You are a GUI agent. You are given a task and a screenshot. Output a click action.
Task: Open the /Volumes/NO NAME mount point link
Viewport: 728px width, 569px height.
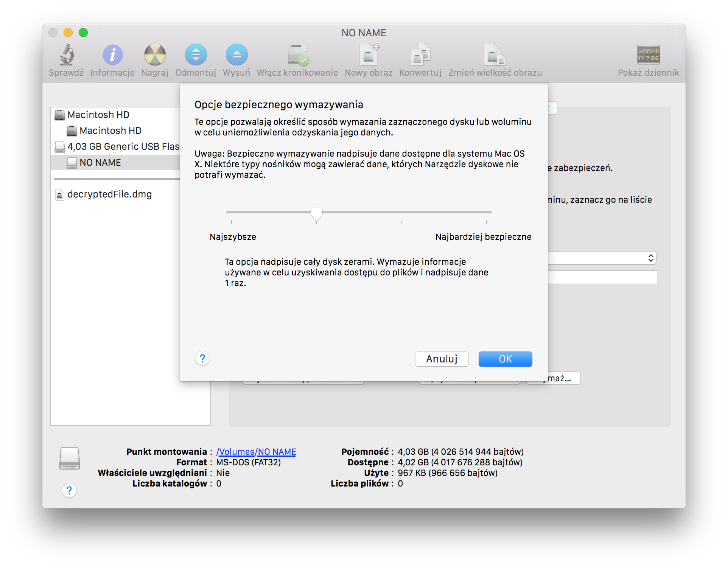coord(256,452)
